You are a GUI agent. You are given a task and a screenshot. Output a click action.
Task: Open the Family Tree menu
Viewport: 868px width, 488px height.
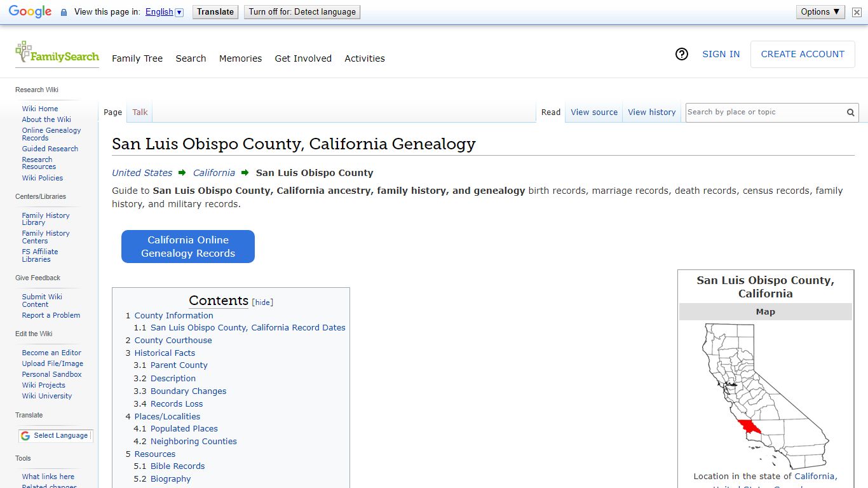[137, 58]
